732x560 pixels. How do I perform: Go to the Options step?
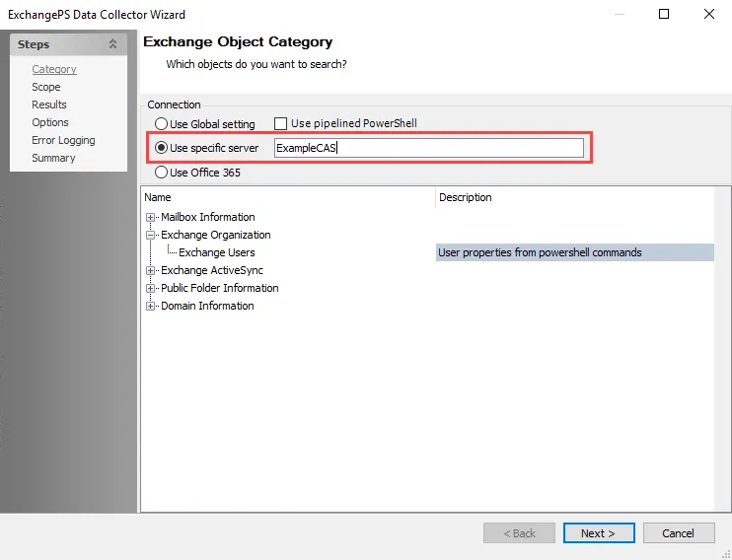click(50, 122)
